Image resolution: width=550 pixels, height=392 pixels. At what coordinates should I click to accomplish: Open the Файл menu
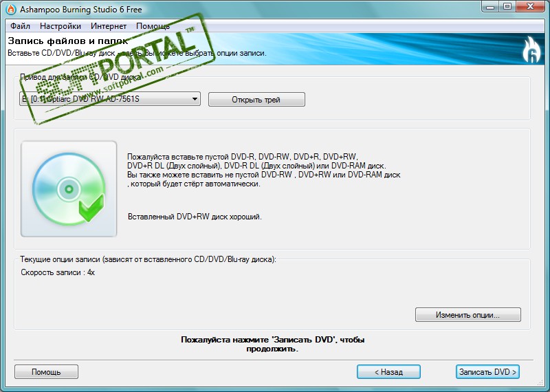click(20, 26)
